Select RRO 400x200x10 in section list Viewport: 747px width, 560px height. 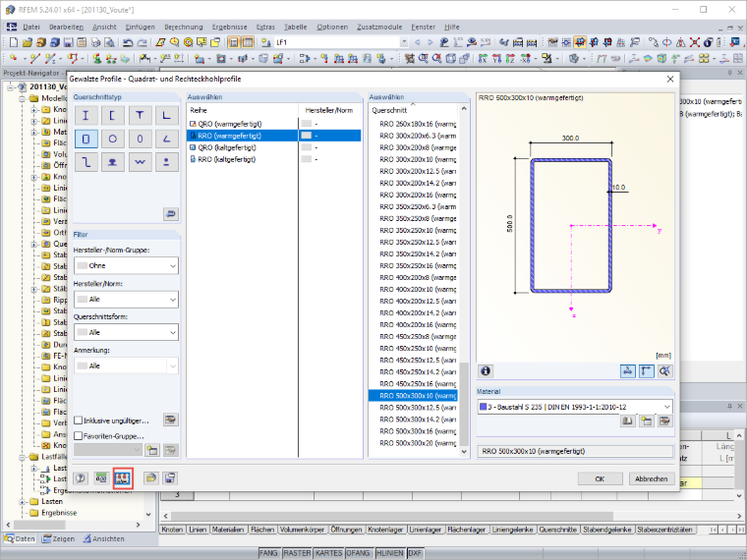(414, 290)
